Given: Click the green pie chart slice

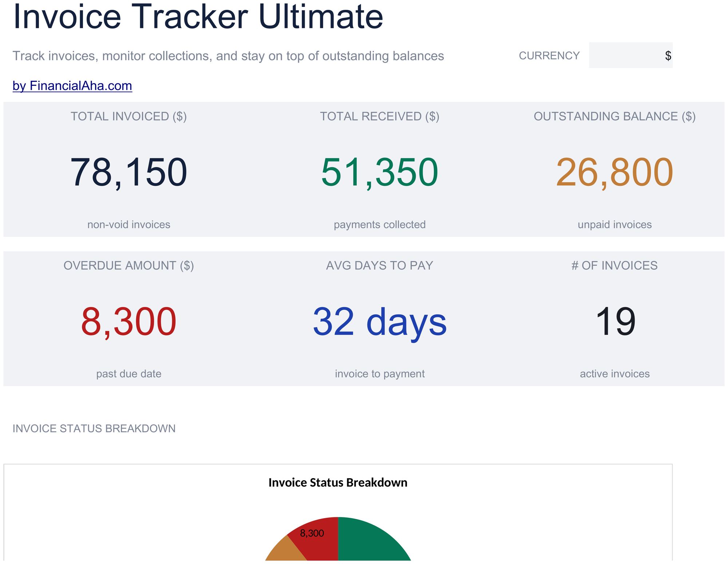Looking at the screenshot, I should click(x=368, y=542).
